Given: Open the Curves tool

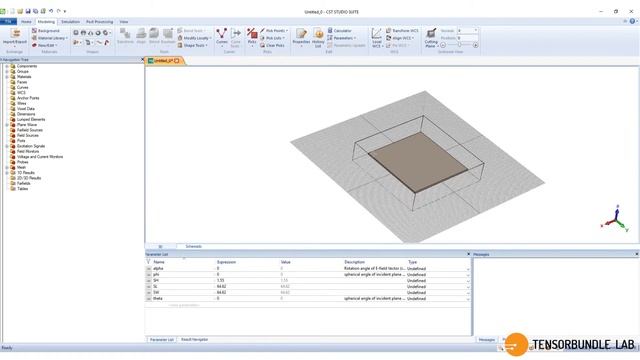Looking at the screenshot, I should [x=222, y=38].
